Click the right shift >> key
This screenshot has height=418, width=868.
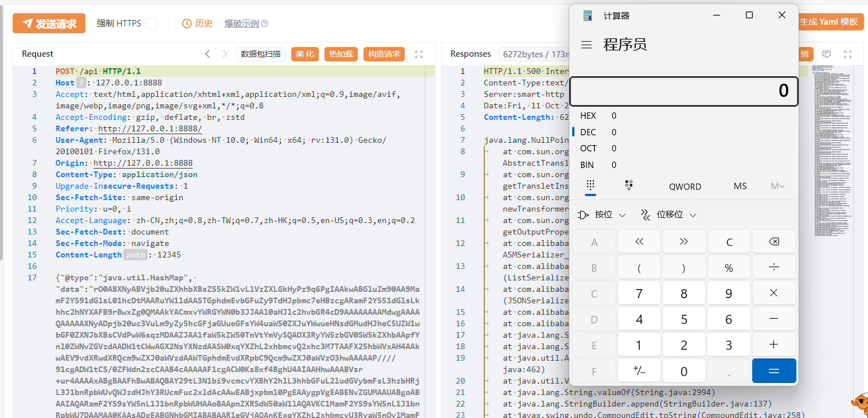click(x=684, y=242)
